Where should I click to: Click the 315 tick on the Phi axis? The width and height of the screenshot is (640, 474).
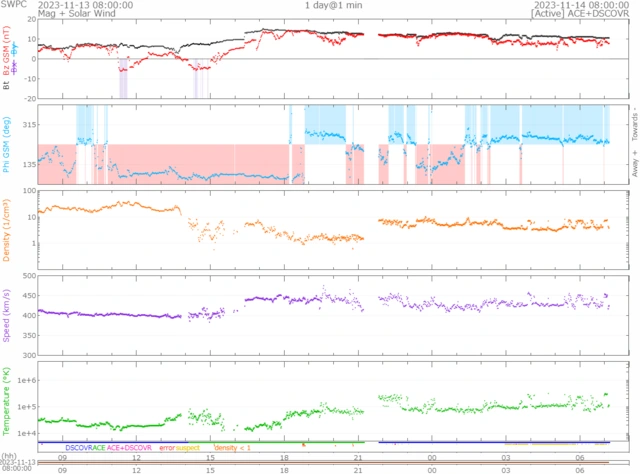pyautogui.click(x=29, y=125)
